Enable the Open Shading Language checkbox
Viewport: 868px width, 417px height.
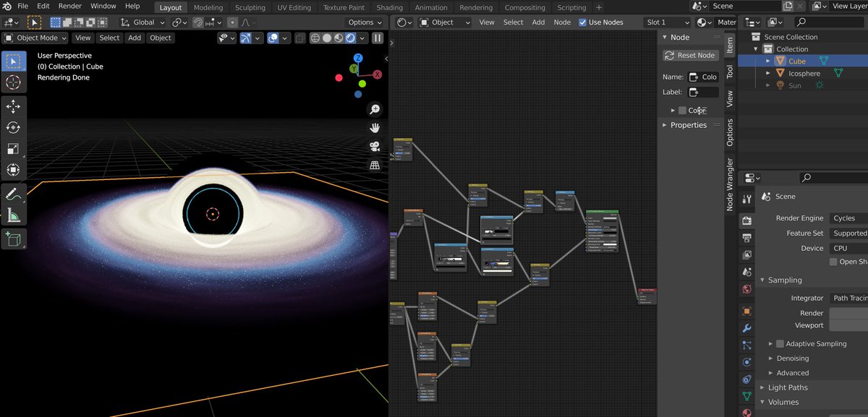(834, 262)
